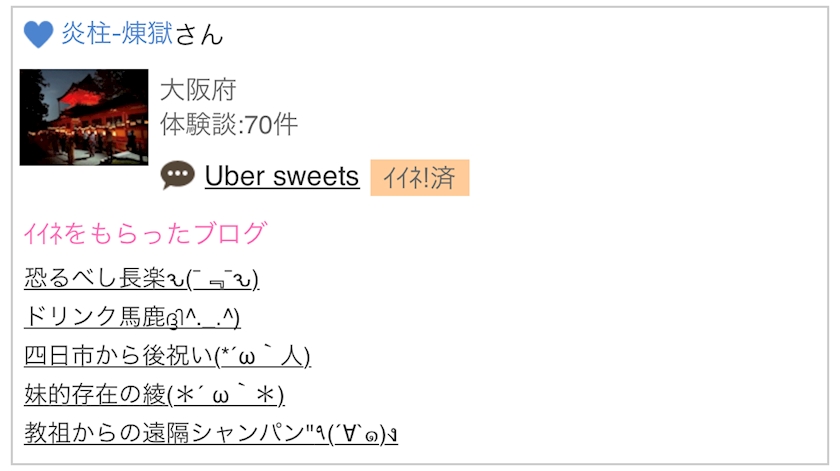Toggle the イイネ!済 liked button
This screenshot has width=840, height=471.
pyautogui.click(x=419, y=178)
